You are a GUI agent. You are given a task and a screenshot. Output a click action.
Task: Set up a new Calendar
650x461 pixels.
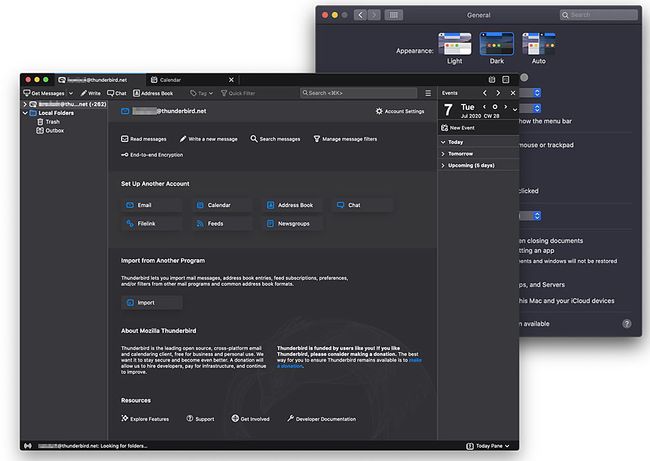click(x=222, y=205)
